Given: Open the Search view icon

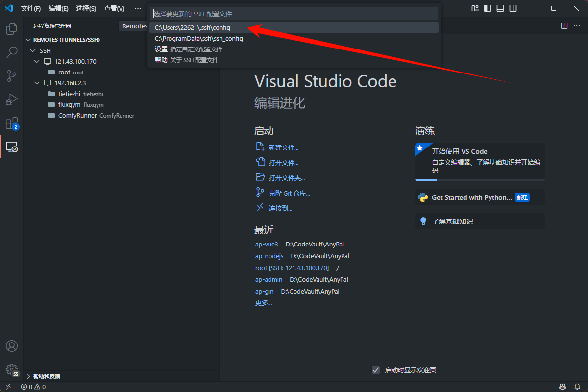Looking at the screenshot, I should point(12,52).
